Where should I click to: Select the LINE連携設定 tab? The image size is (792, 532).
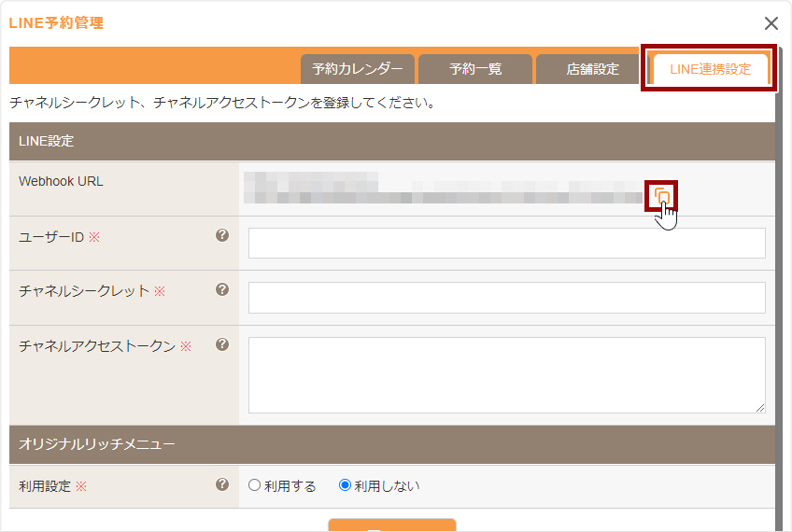[710, 69]
